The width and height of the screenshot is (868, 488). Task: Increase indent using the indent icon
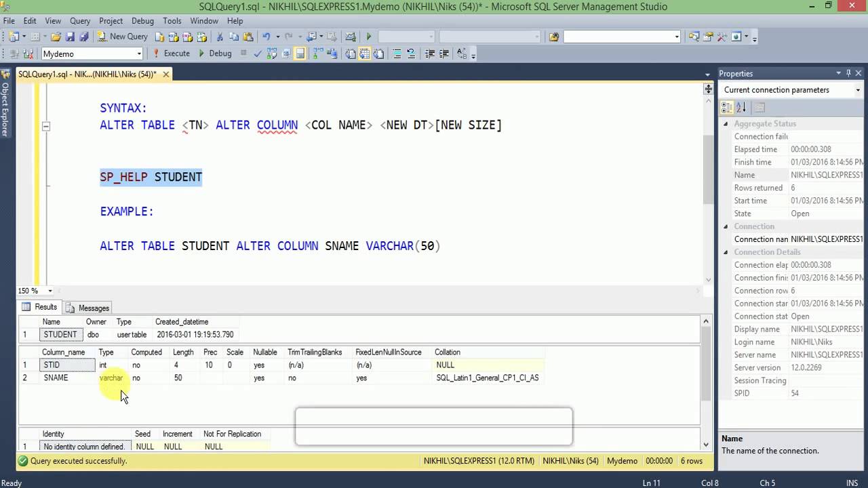click(x=444, y=54)
